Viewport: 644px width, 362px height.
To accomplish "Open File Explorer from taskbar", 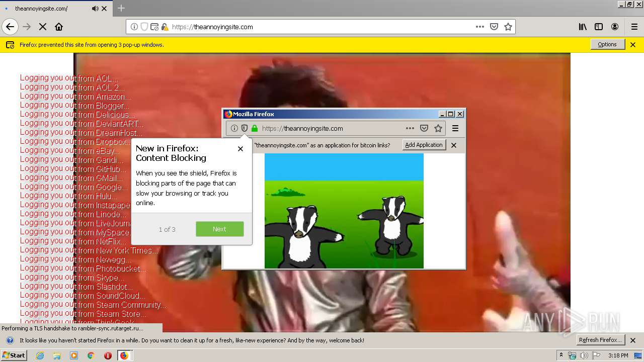I will pyautogui.click(x=57, y=355).
